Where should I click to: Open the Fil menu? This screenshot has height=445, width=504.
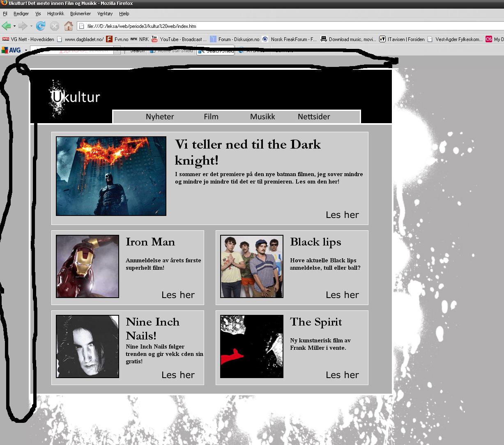(x=5, y=14)
